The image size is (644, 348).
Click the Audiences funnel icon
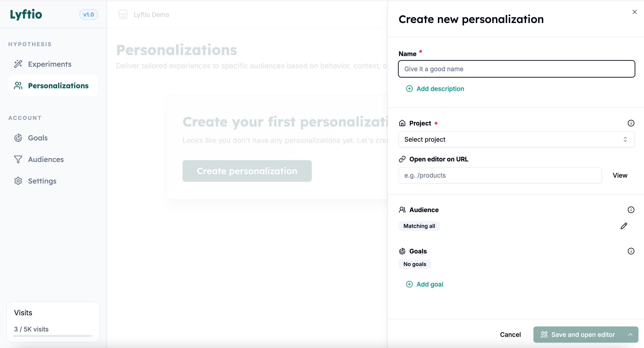[18, 159]
